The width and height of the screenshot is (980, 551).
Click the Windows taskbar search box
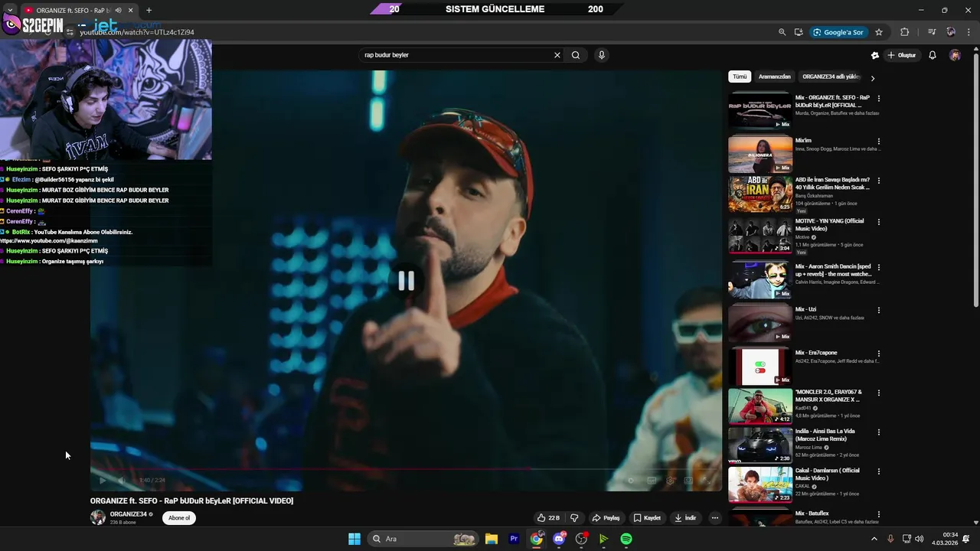(x=423, y=539)
